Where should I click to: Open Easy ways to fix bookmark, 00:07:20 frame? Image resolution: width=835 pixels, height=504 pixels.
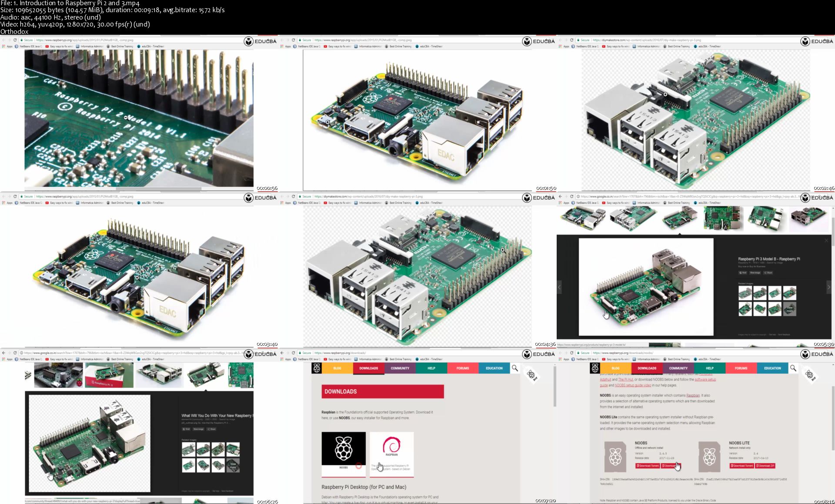tap(337, 359)
